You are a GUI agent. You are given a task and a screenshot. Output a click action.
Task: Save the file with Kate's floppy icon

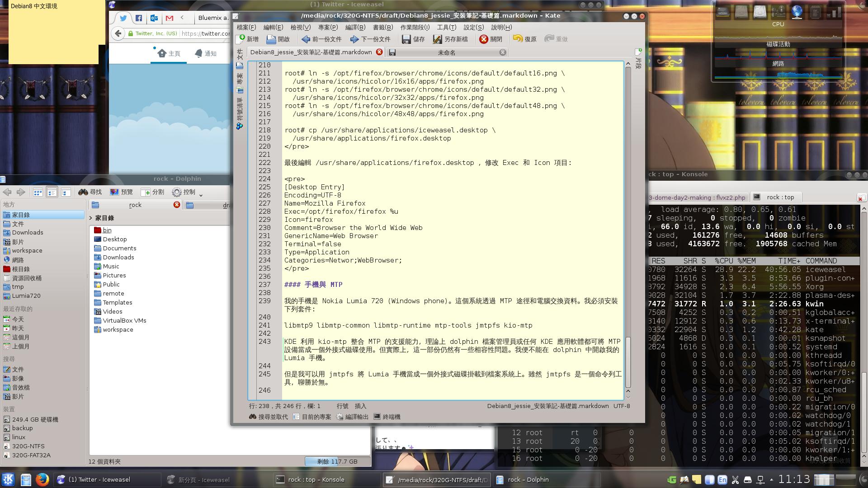pyautogui.click(x=413, y=39)
